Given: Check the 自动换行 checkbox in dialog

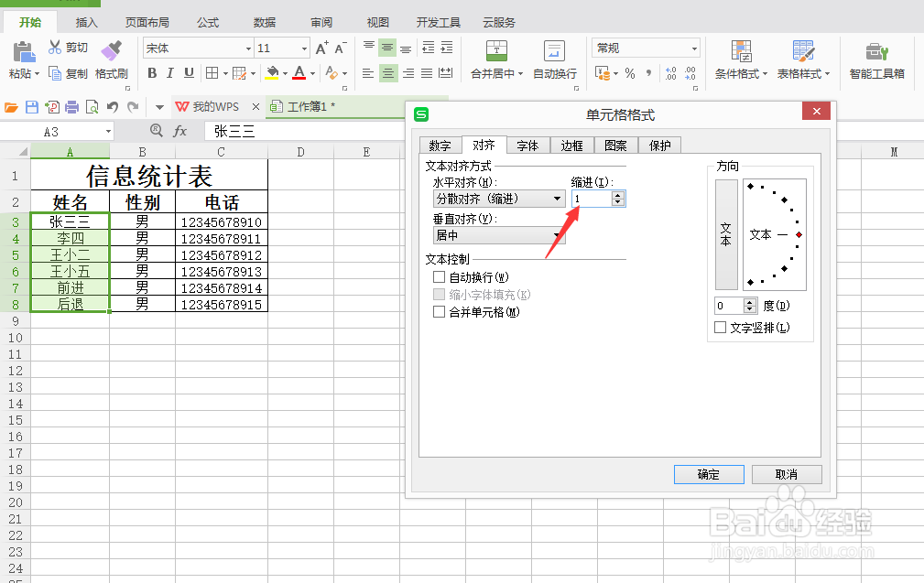Looking at the screenshot, I should [439, 276].
